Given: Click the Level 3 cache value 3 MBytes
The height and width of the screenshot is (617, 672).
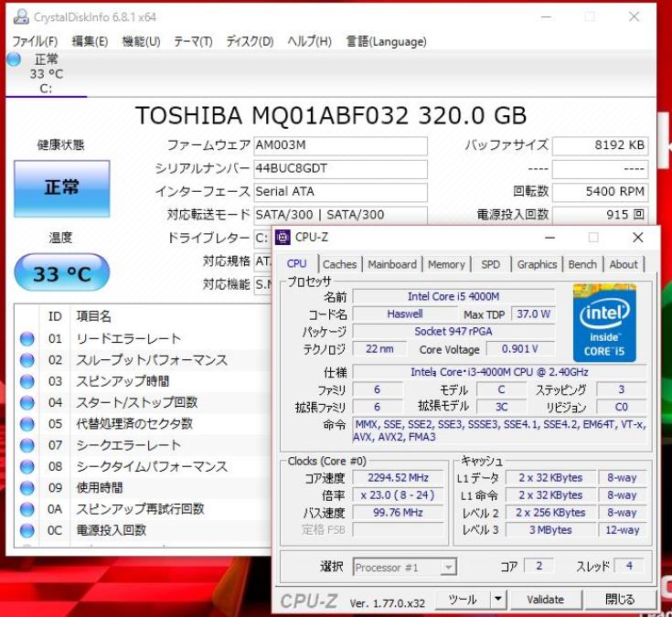Looking at the screenshot, I should coord(550,530).
